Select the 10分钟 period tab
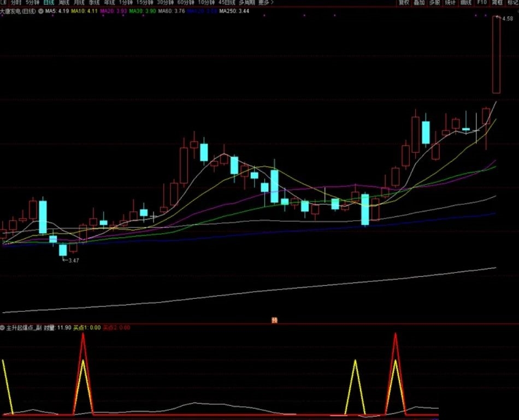The width and height of the screenshot is (519, 420). 206,2
